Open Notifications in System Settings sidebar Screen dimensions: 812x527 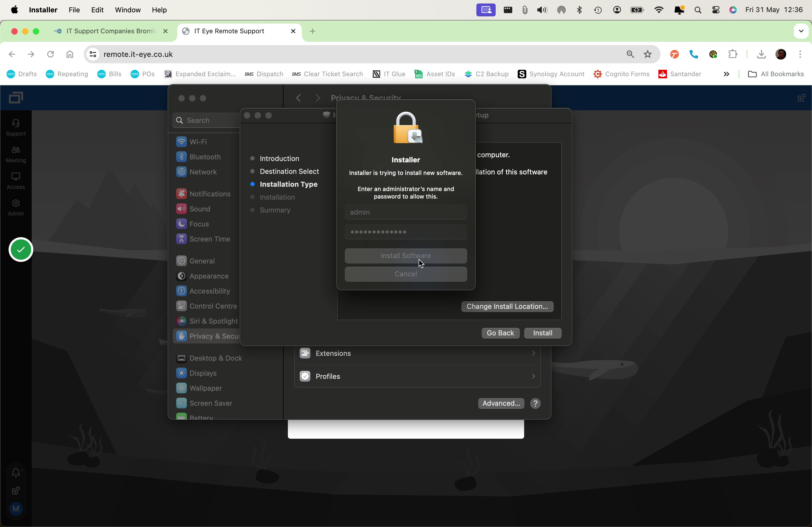pos(203,194)
